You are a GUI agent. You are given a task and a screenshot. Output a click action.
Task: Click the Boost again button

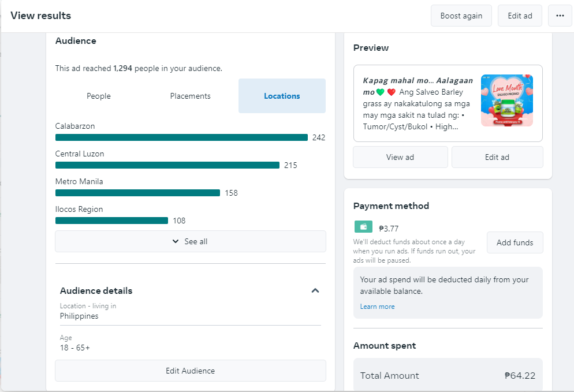click(x=461, y=16)
